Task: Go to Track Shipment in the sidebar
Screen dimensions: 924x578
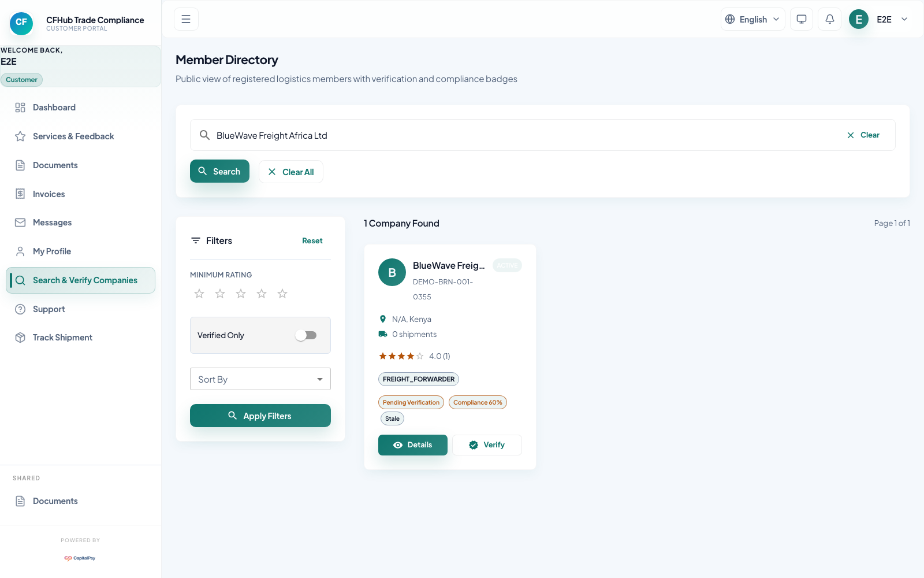Action: 62,338
